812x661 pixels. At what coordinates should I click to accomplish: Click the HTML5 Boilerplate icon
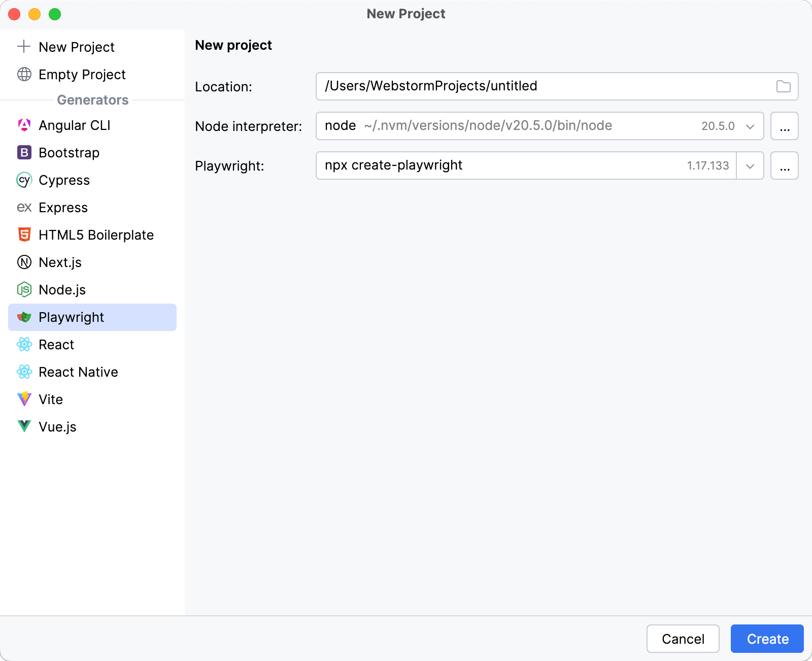coord(24,235)
